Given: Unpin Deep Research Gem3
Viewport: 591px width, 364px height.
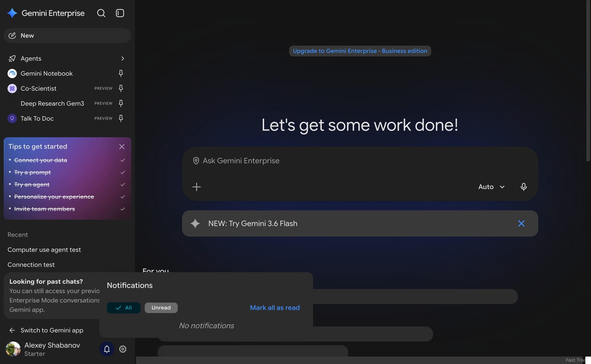Looking at the screenshot, I should (121, 103).
